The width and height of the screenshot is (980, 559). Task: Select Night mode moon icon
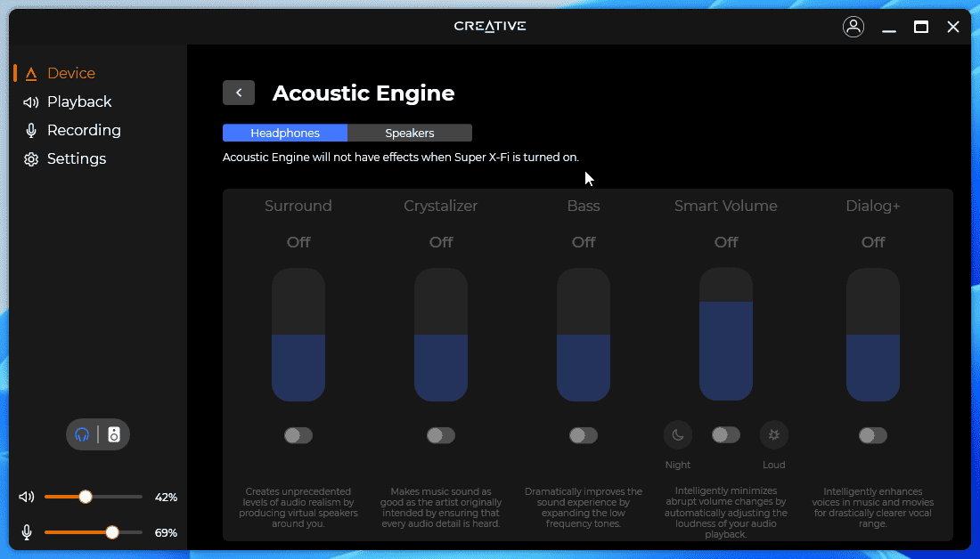click(678, 435)
